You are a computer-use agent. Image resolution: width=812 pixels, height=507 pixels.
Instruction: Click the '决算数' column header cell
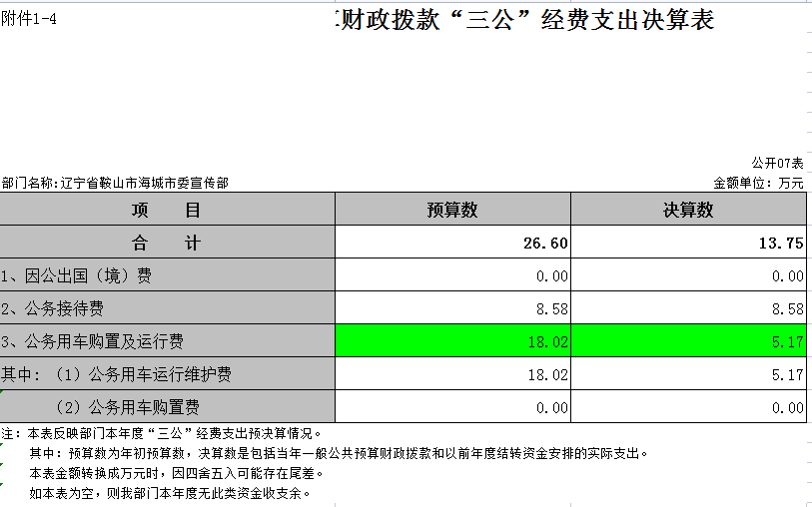[688, 210]
